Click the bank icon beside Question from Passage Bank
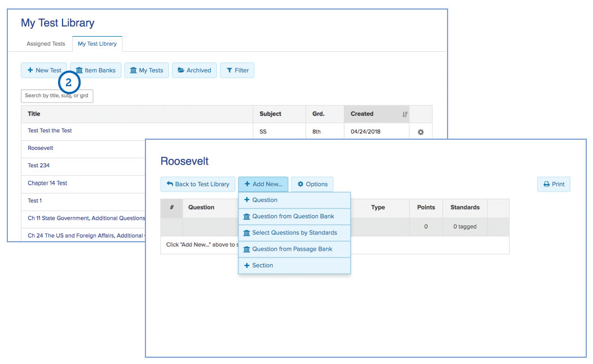The image size is (593, 364). 246,249
